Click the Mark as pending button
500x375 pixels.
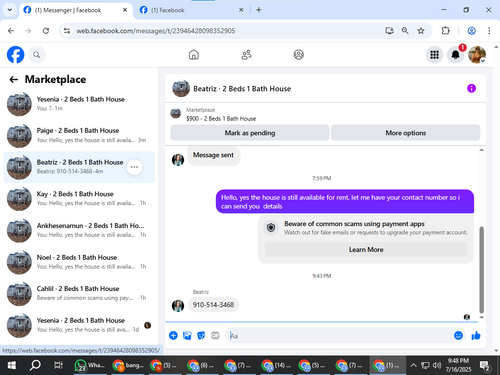click(x=250, y=133)
